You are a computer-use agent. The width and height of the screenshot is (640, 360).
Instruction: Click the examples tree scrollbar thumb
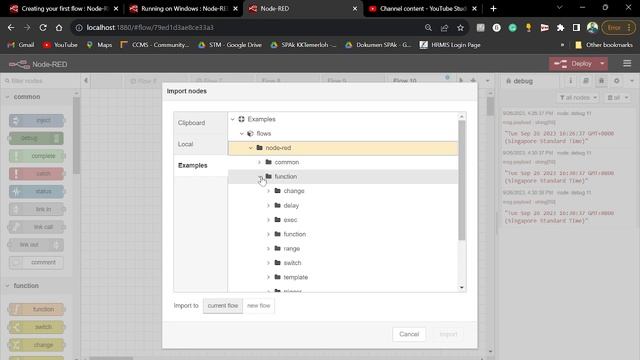[x=462, y=180]
